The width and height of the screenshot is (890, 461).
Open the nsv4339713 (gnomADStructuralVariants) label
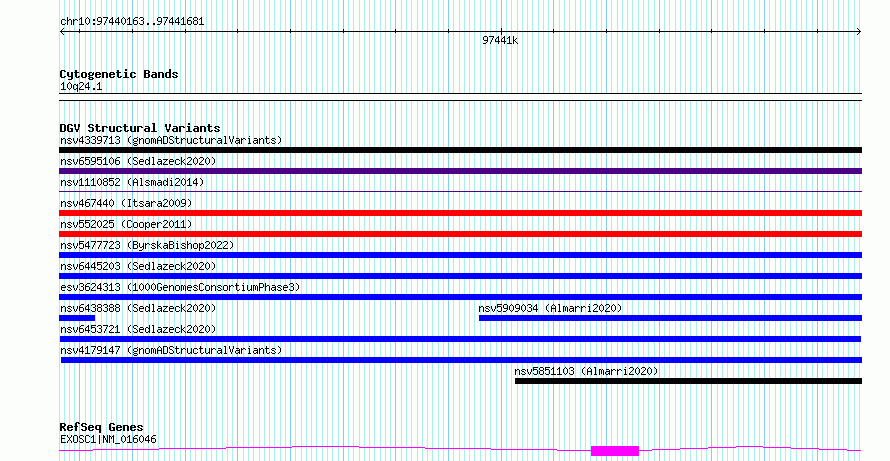click(x=171, y=140)
